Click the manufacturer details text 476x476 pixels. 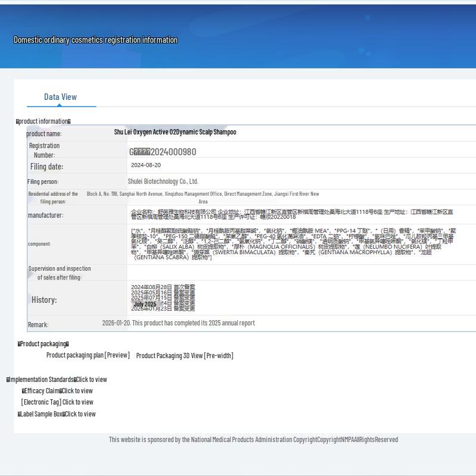click(x=292, y=214)
